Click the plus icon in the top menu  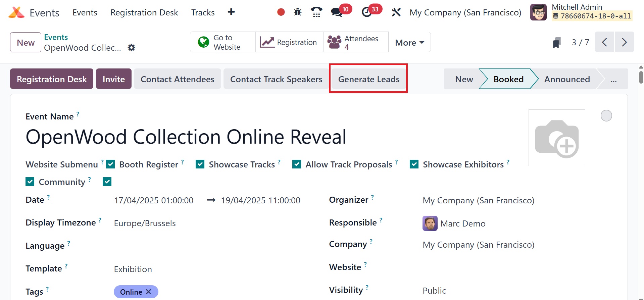pyautogui.click(x=231, y=12)
